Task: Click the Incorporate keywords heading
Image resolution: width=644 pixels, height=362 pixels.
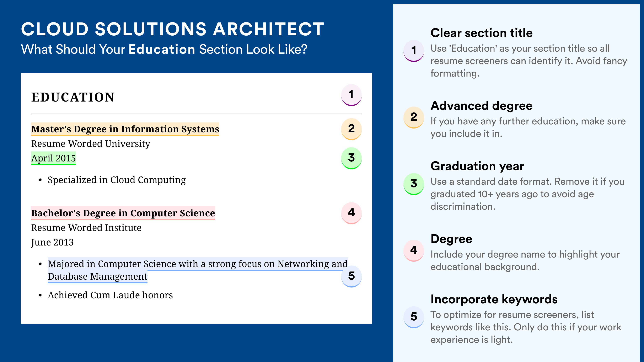Action: 494,299
